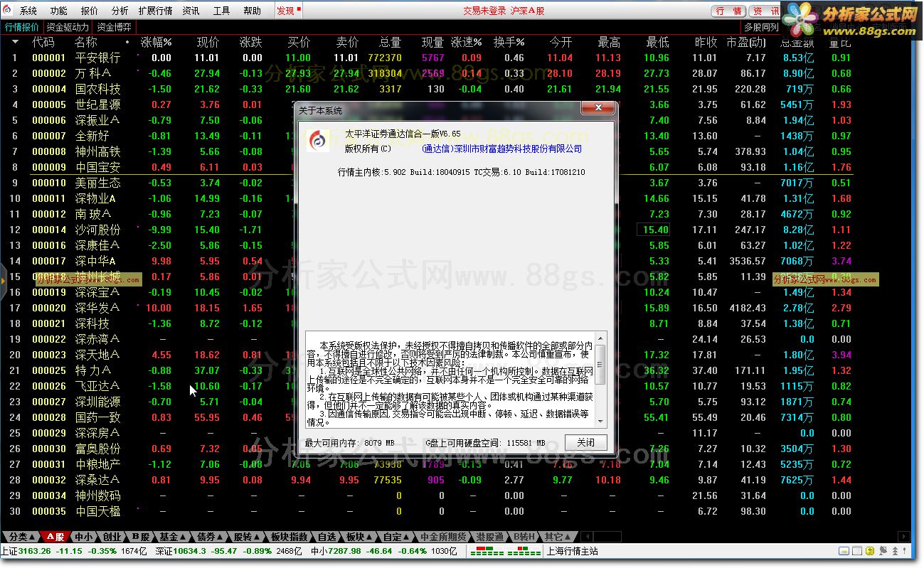Open the 帮助 menu
The height and width of the screenshot is (568, 924).
tap(253, 11)
